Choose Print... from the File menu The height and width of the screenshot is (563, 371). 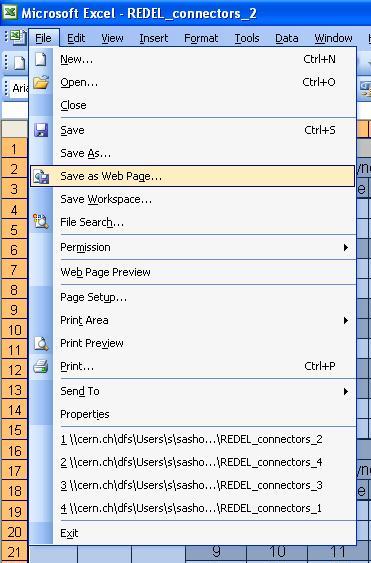[193, 366]
